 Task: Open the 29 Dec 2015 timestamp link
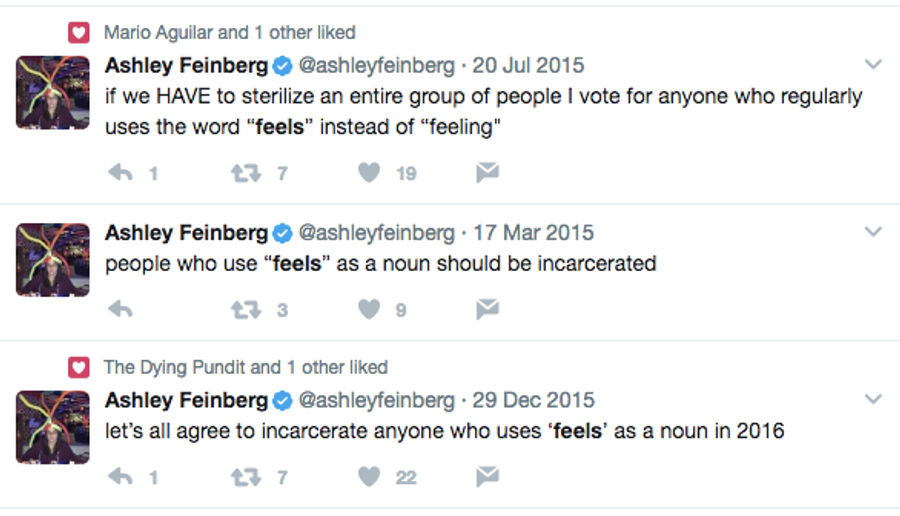(533, 400)
